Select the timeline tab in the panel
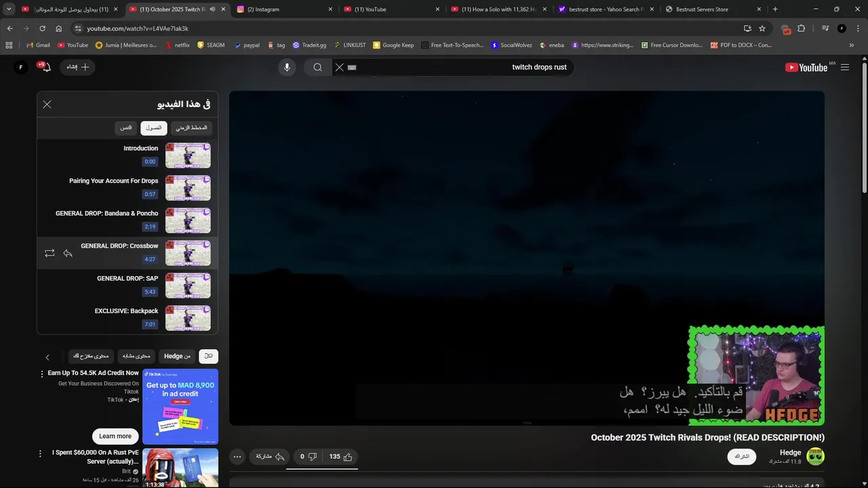This screenshot has height=488, width=868. click(x=191, y=128)
